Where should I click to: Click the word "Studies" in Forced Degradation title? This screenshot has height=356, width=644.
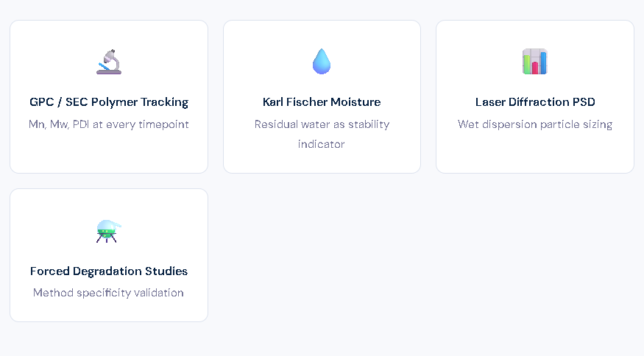point(165,271)
